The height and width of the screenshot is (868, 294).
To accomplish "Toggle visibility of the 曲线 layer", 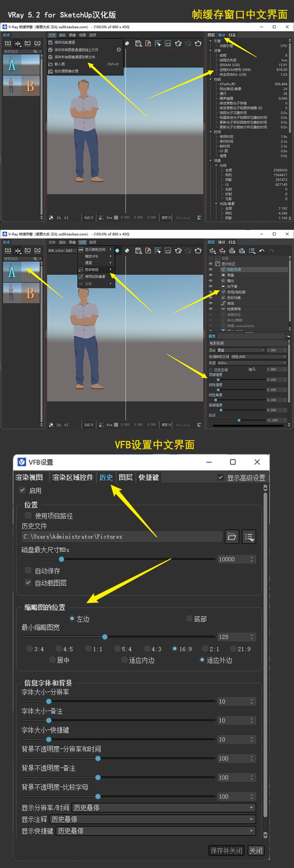I will point(210,303).
